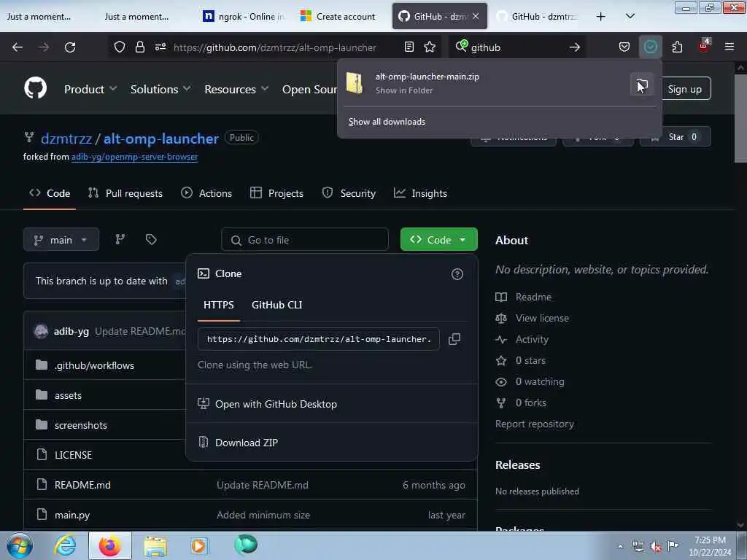Click the github search bar field
Screen dimensions: 747x560
tap(517, 47)
